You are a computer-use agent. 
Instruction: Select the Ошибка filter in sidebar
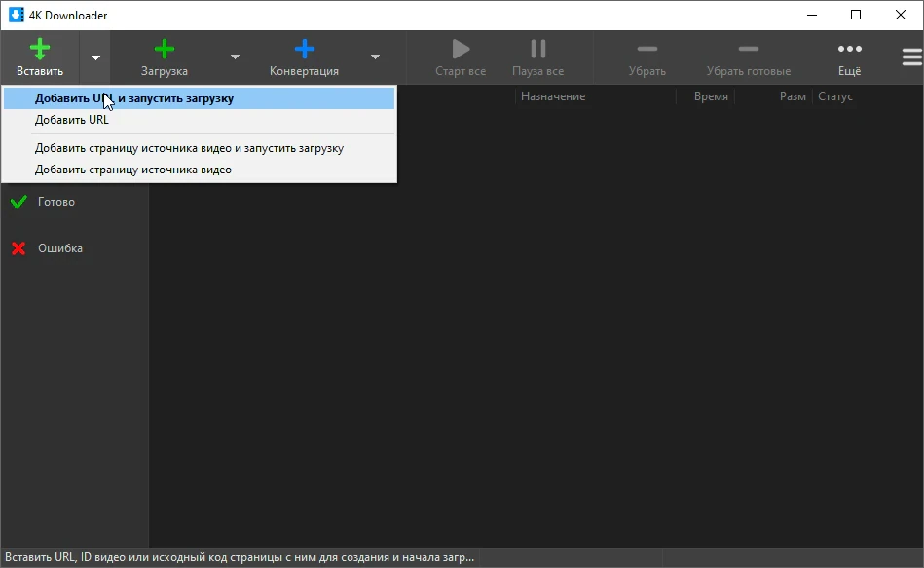[75, 248]
